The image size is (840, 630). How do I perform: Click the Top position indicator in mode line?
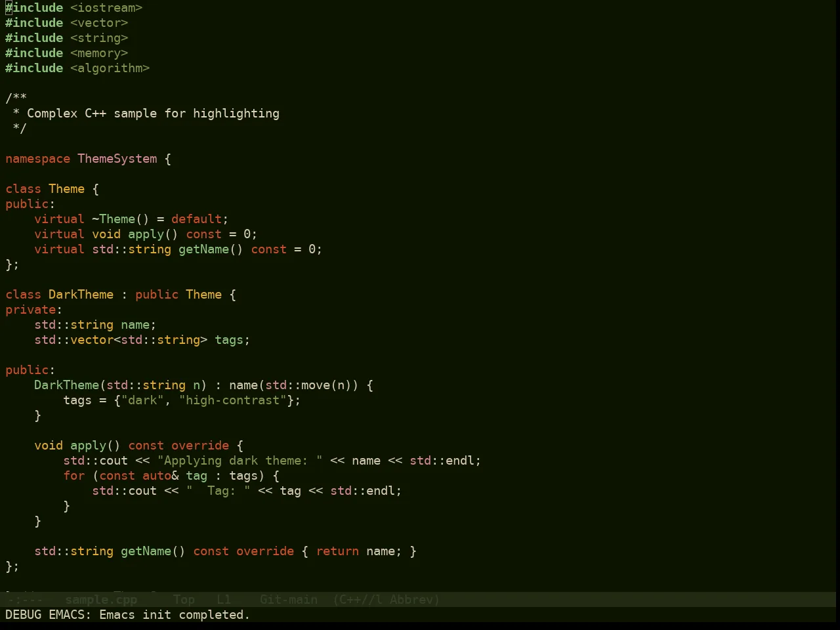coord(184,600)
